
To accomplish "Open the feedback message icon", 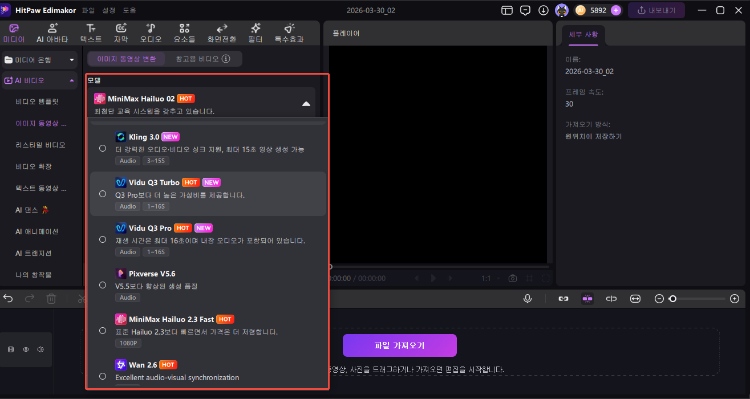I will (x=525, y=10).
